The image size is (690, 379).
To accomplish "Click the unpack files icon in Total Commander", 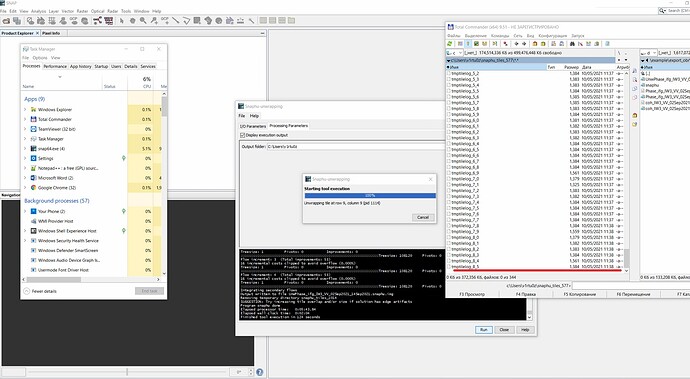I will tap(543, 44).
